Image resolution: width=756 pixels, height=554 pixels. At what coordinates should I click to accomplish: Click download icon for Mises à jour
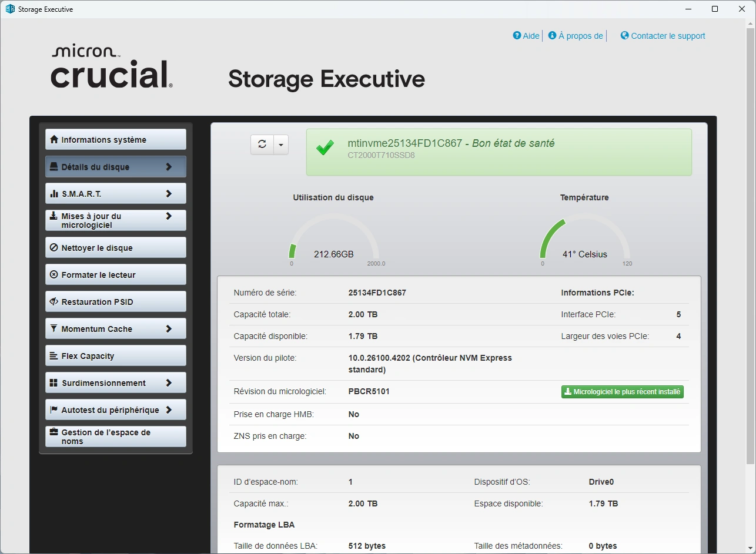(54, 216)
